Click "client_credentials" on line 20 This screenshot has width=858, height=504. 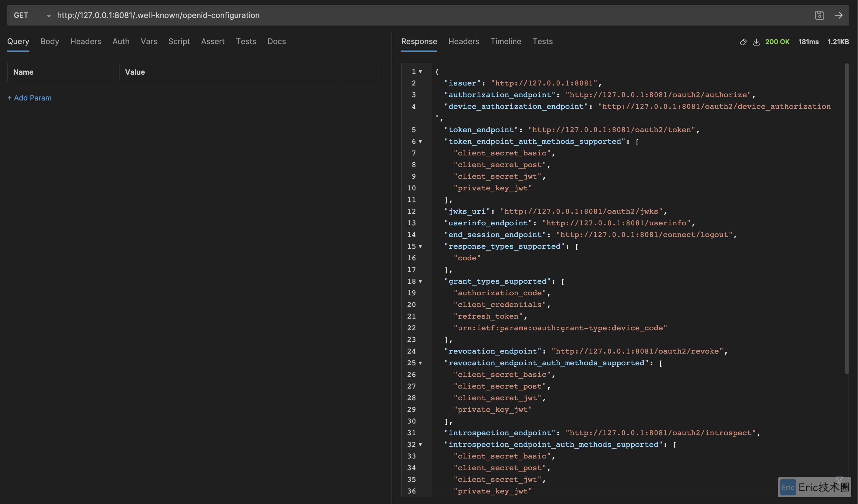[500, 305]
